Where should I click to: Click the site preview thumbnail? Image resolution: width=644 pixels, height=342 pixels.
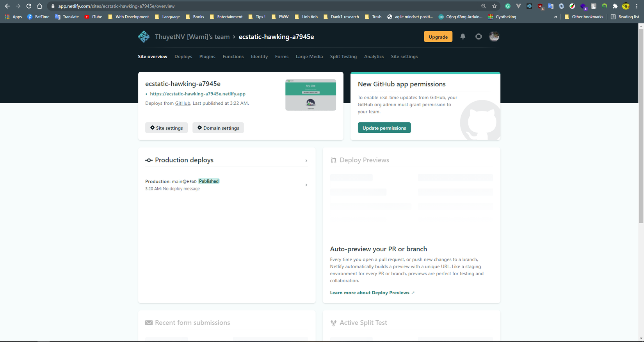311,95
